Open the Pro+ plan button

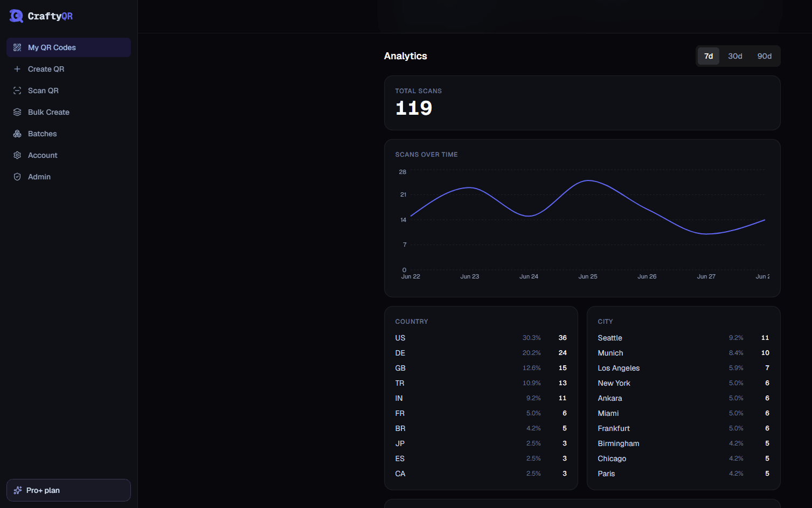click(x=68, y=490)
